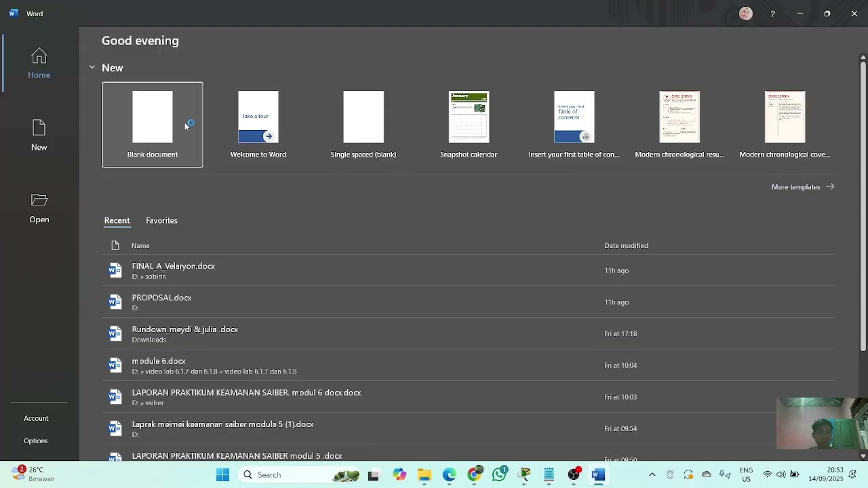The image size is (868, 488).
Task: Open OneDrive cloud tray icon
Action: click(x=707, y=474)
